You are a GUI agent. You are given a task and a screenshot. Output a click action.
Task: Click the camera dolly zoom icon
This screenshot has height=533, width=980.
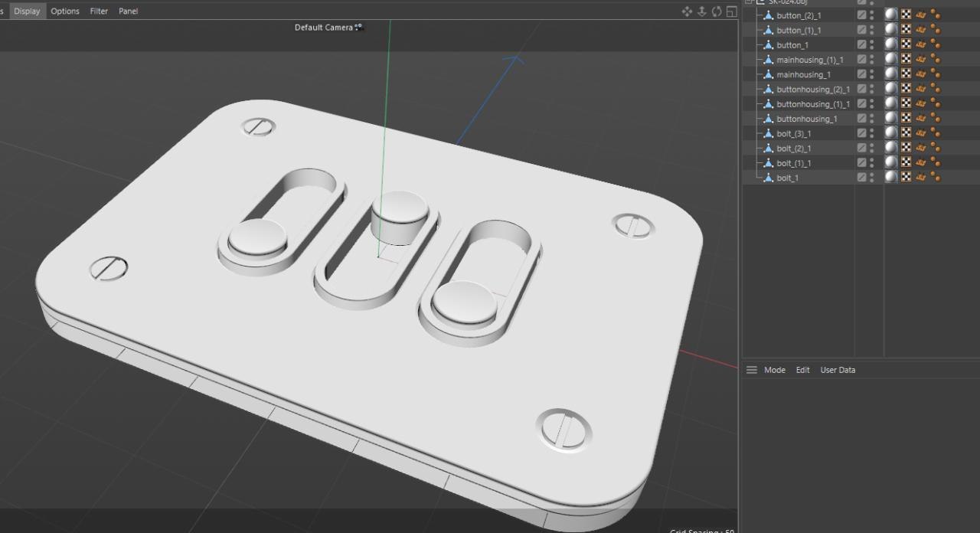click(701, 11)
